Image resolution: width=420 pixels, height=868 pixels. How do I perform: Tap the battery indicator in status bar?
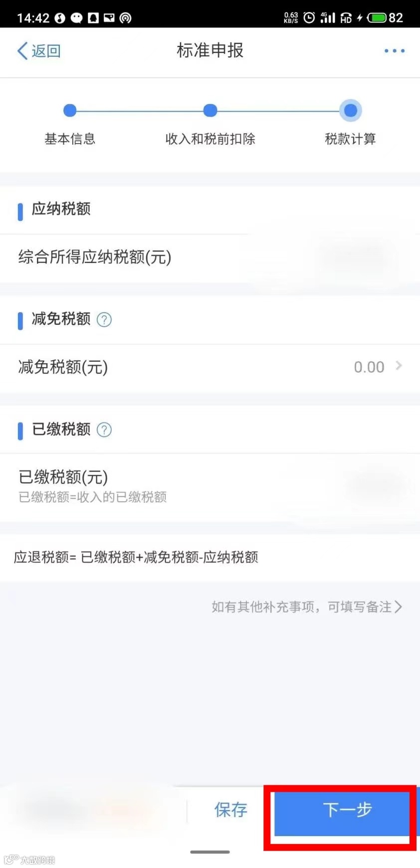tap(385, 18)
